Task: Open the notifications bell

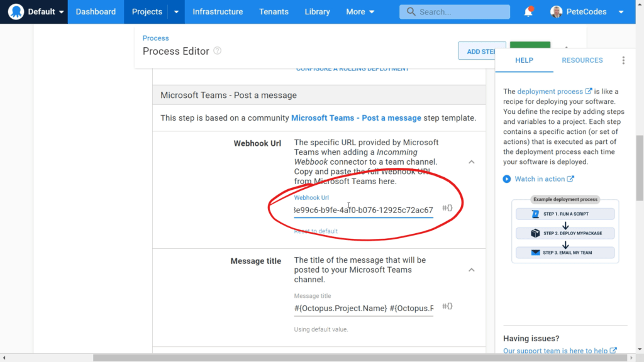Action: coord(528,11)
